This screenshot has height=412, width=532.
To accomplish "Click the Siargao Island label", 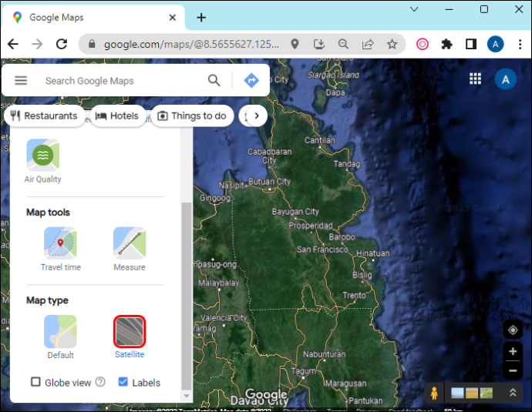I will 333,75.
